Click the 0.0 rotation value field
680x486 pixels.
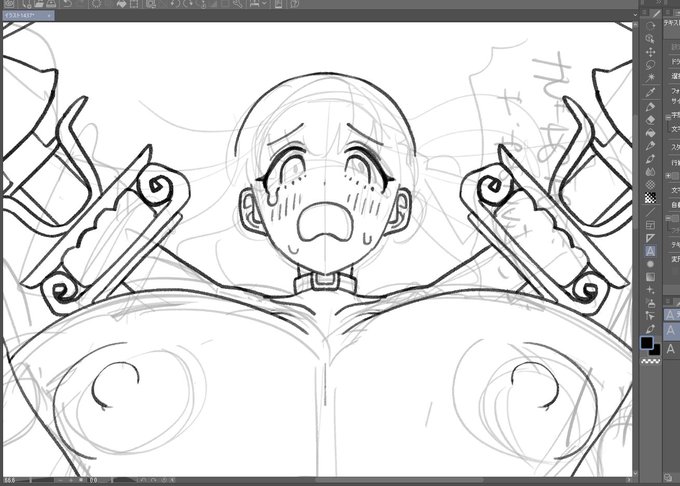pyautogui.click(x=93, y=480)
